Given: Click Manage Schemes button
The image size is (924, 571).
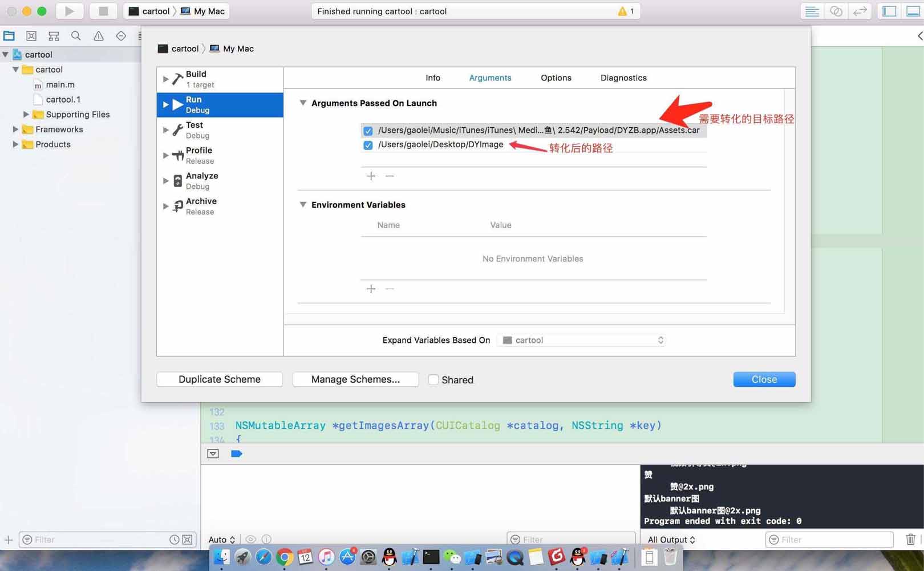Looking at the screenshot, I should click(x=355, y=379).
